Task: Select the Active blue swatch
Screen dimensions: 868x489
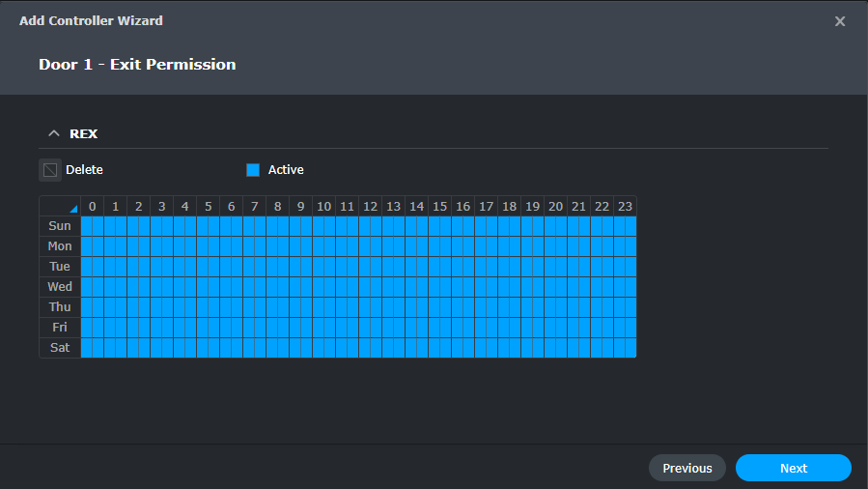Action: [253, 170]
